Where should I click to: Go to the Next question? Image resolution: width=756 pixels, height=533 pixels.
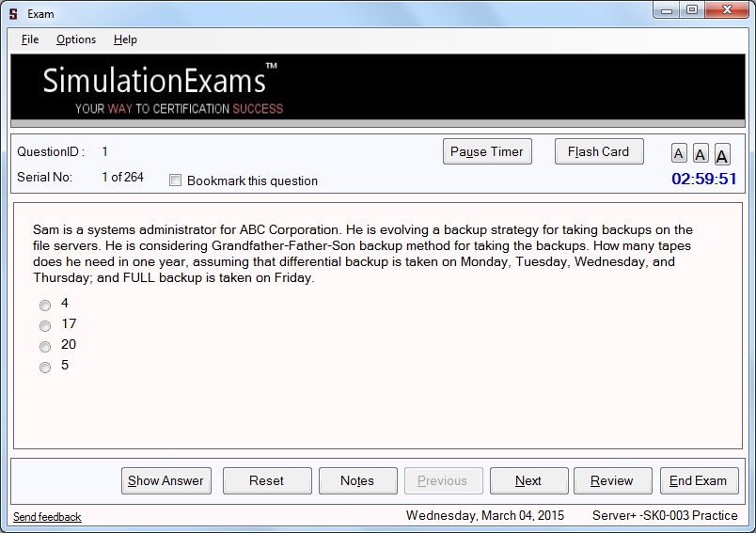click(528, 480)
